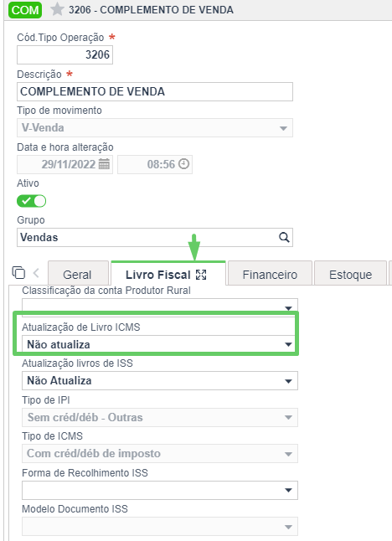The image size is (392, 541).
Task: Go to previous tabs with left chevron
Action: pyautogui.click(x=36, y=273)
